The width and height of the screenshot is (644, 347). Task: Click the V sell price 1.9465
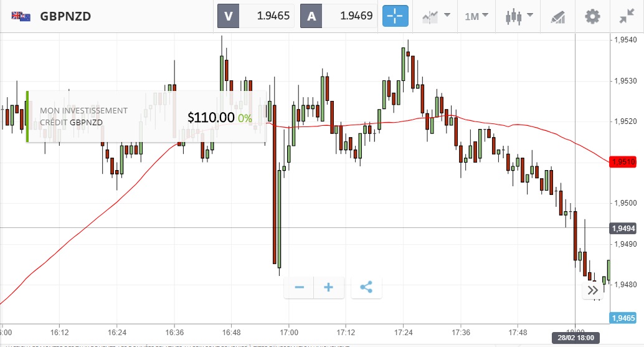click(255, 16)
